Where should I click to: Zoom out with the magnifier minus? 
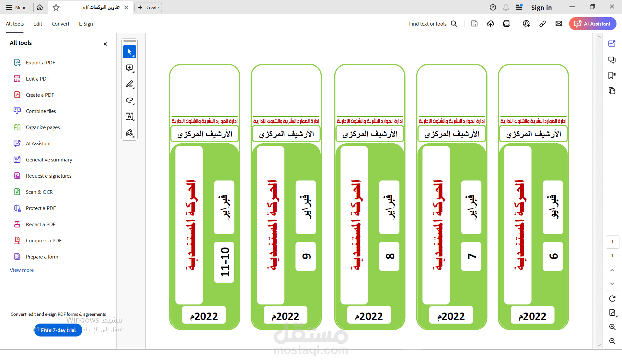pos(612,341)
